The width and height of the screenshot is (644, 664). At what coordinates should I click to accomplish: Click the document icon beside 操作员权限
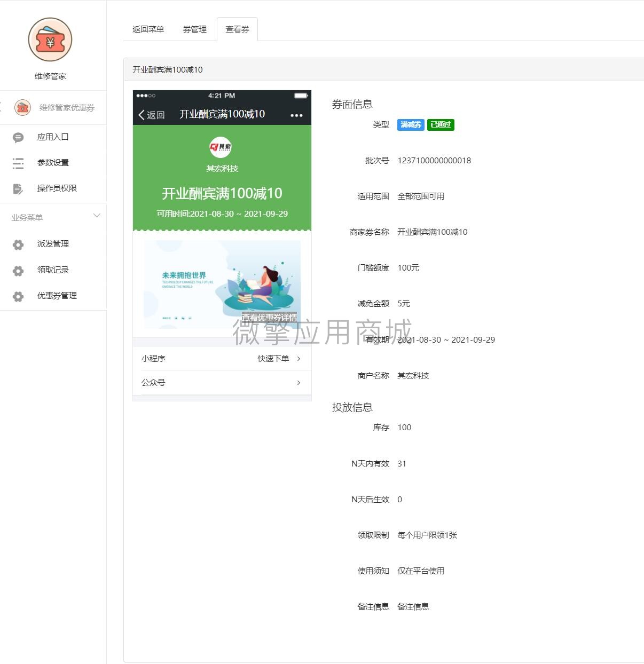18,188
